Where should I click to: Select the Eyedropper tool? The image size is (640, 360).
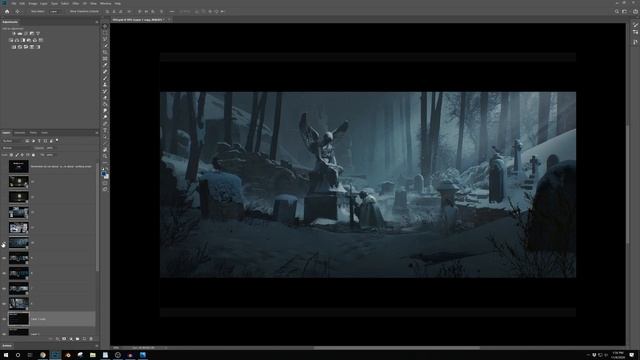click(x=105, y=66)
